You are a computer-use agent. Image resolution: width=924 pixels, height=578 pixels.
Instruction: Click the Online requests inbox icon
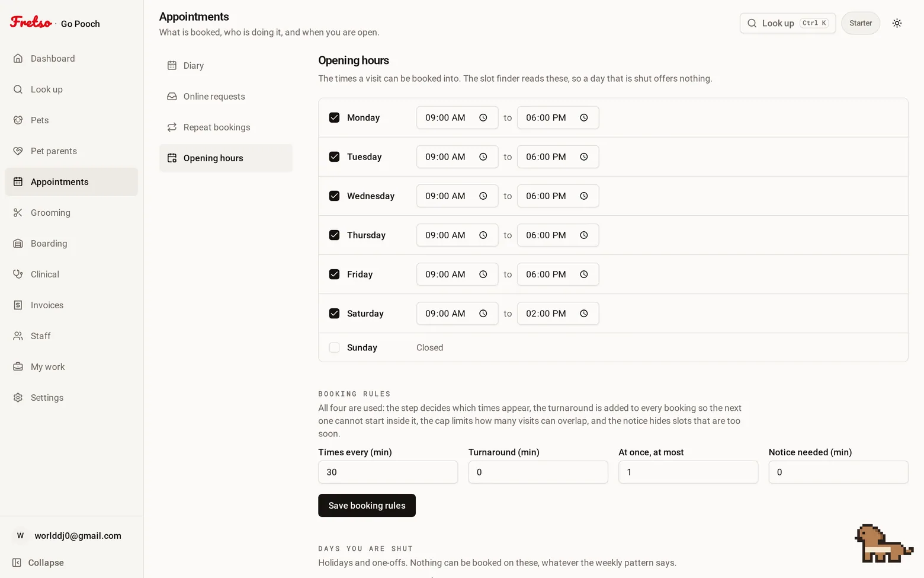click(172, 96)
